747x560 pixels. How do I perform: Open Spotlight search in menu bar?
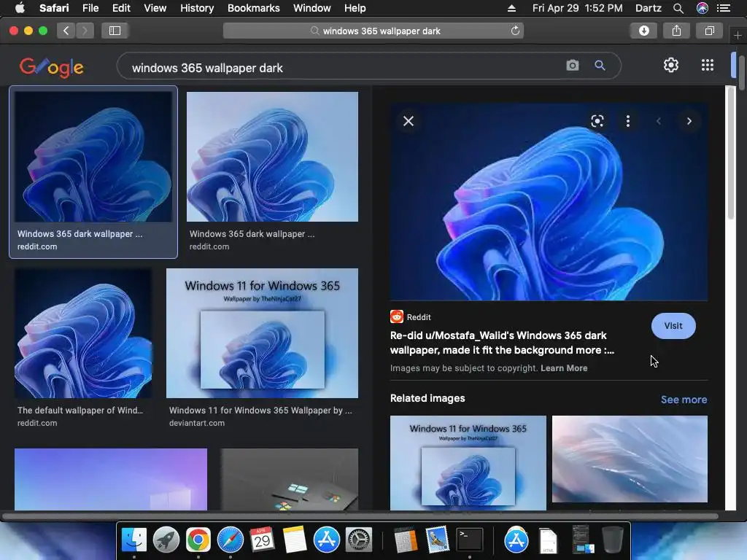click(678, 8)
